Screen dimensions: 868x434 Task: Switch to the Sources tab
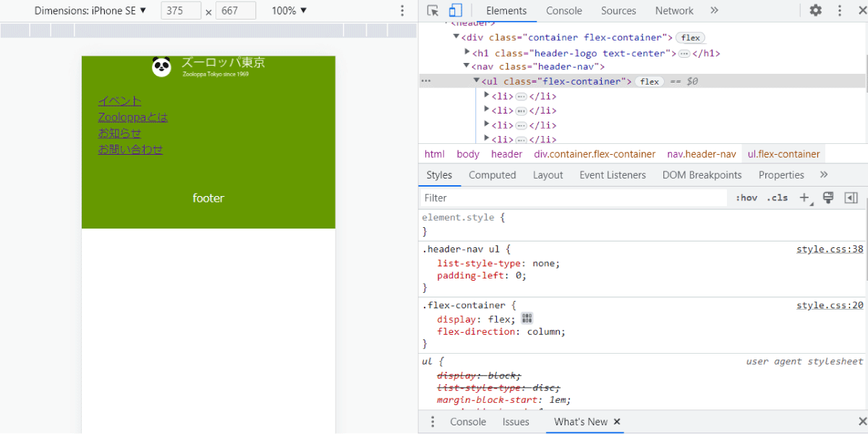(618, 11)
